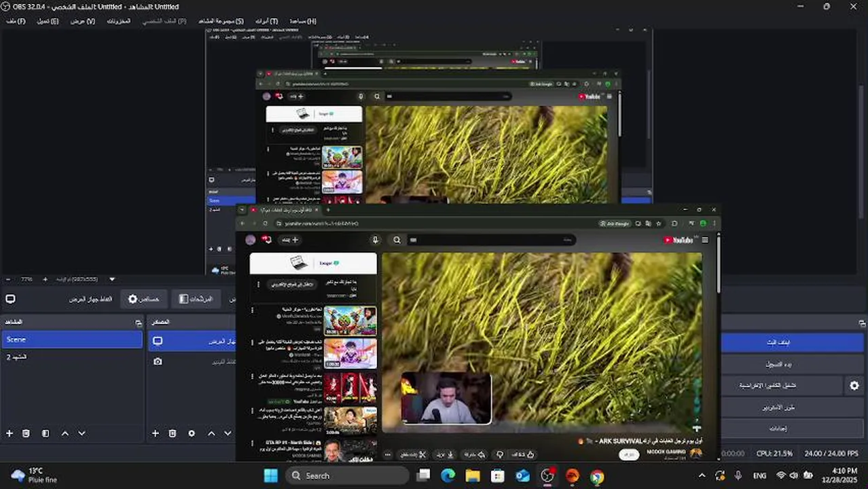Add a new source with the plus icon
Image resolution: width=868 pixels, height=489 pixels.
click(156, 433)
